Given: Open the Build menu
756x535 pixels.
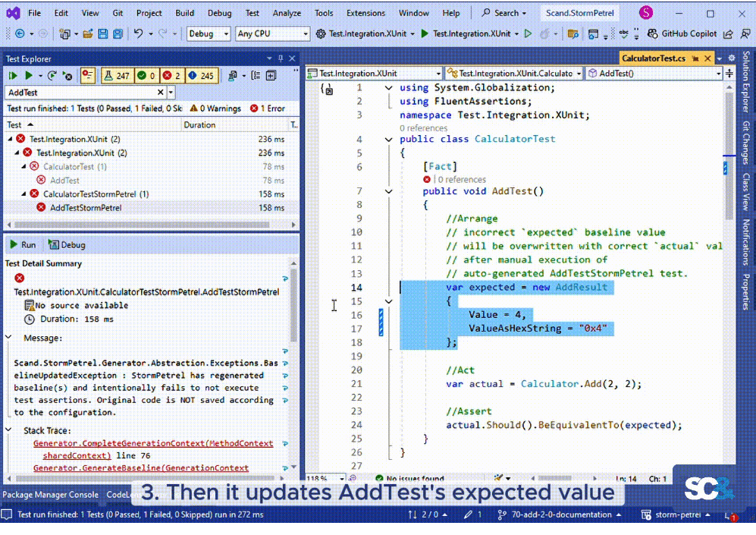Looking at the screenshot, I should point(185,13).
